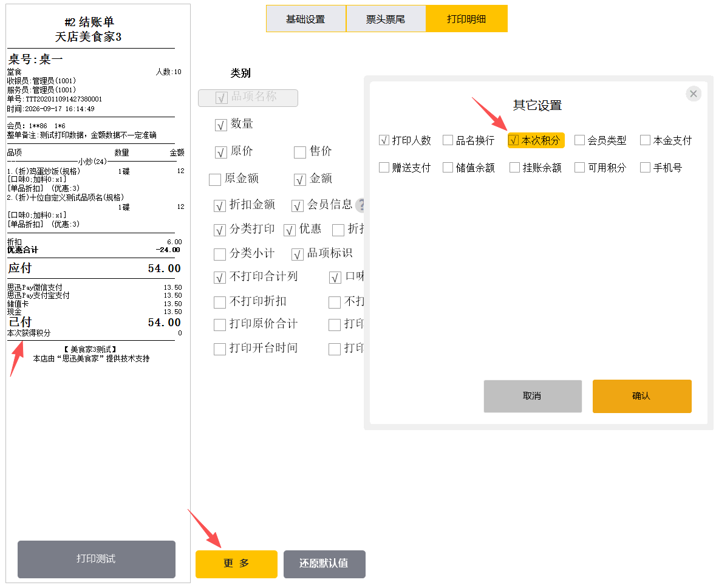The width and height of the screenshot is (716, 588).
Task: Enable the 手机号 checkbox
Action: (645, 168)
